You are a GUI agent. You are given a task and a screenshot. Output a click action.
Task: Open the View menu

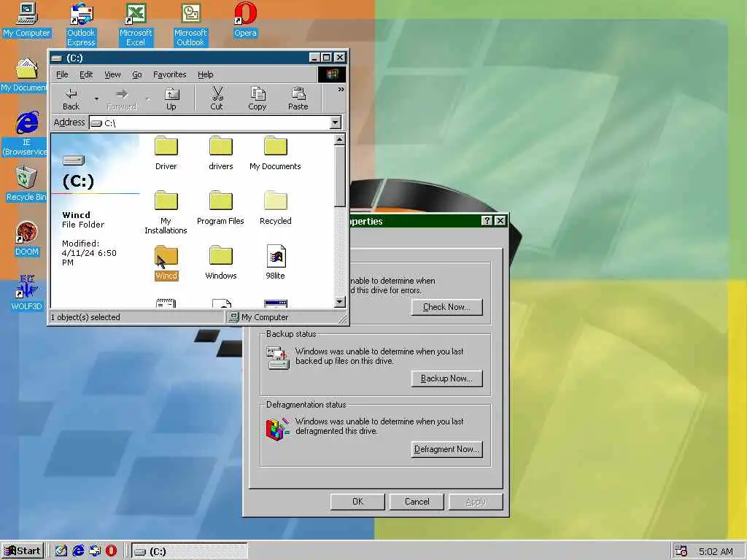click(x=112, y=75)
